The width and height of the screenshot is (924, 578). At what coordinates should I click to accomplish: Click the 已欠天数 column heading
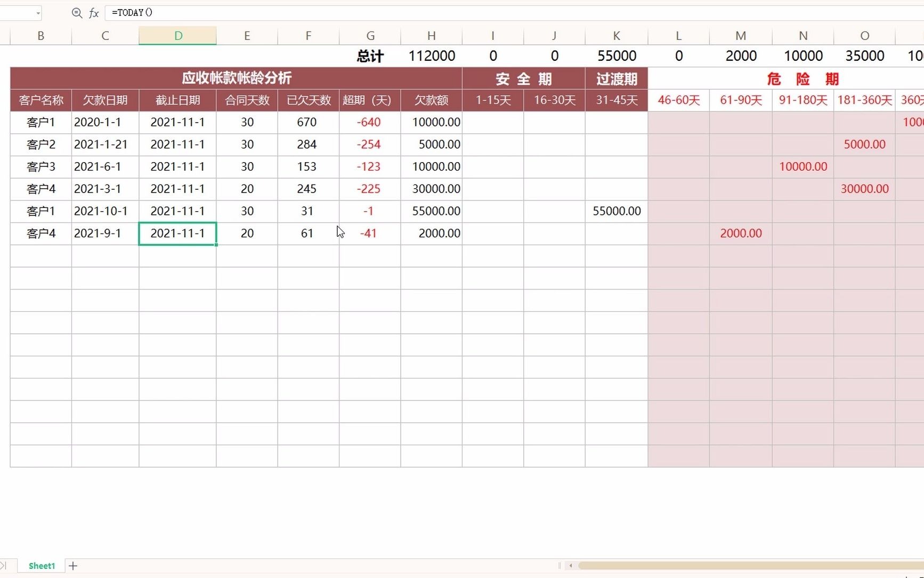(x=308, y=100)
